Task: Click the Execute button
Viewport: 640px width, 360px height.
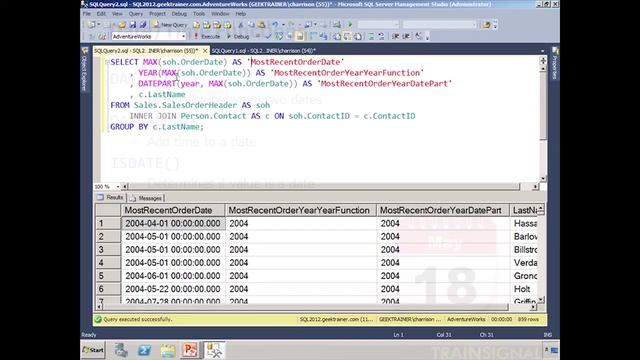Action: tap(207, 36)
